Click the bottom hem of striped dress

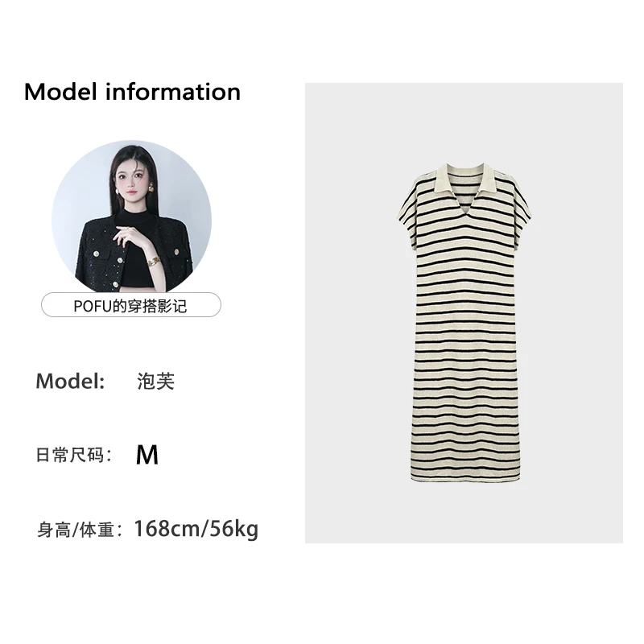coord(466,477)
